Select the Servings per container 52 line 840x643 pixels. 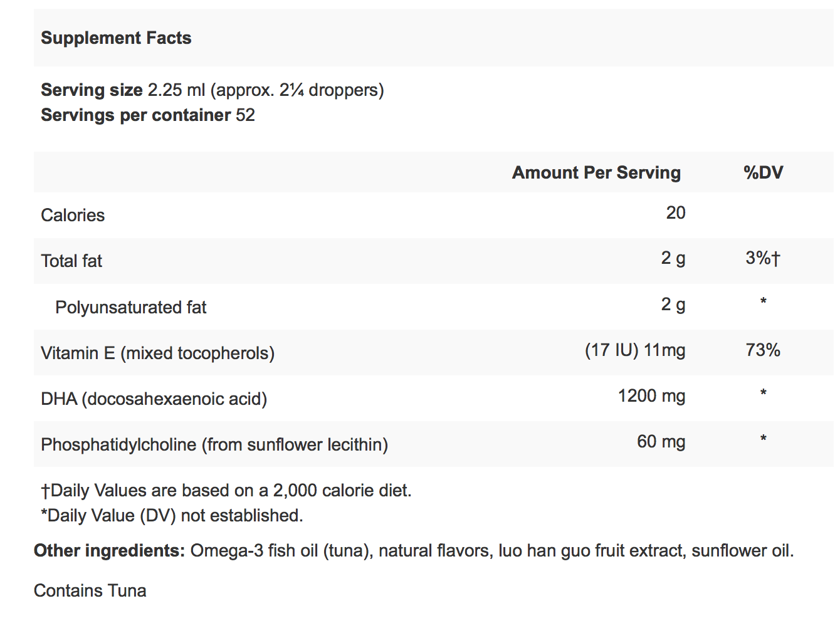[x=148, y=115]
